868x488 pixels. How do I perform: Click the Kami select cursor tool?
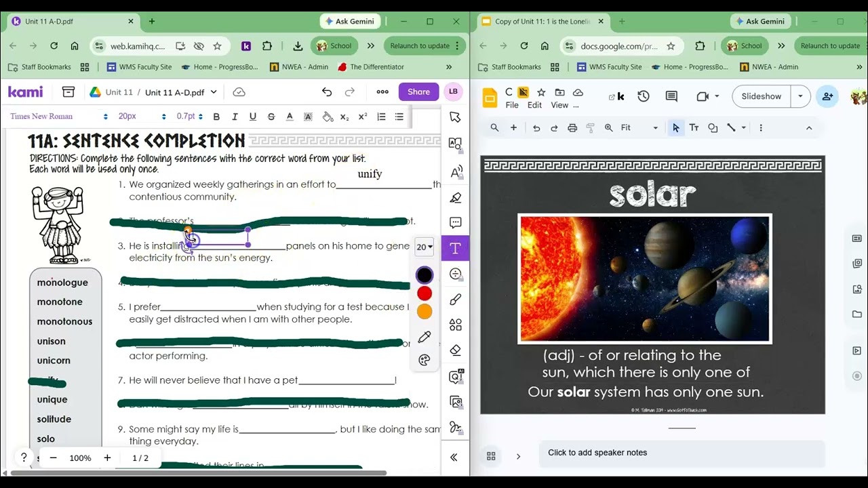(455, 117)
